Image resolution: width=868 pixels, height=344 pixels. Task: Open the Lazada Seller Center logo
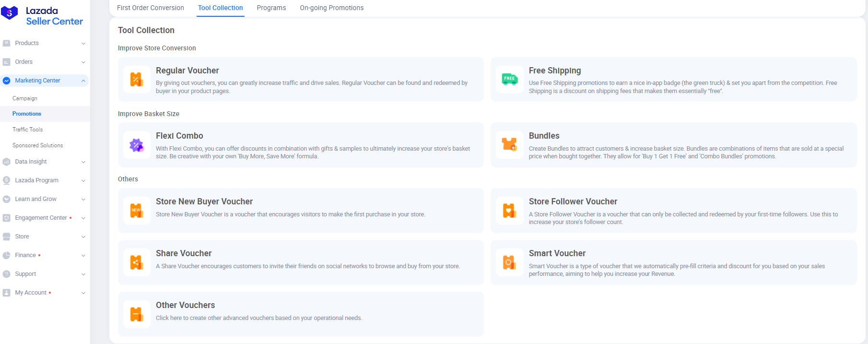(42, 16)
